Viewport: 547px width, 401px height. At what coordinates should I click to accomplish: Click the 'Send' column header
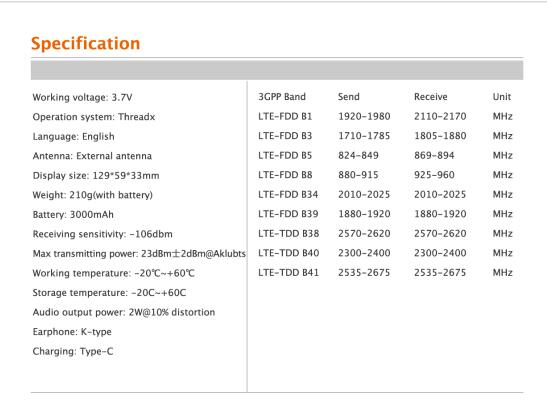coord(349,97)
